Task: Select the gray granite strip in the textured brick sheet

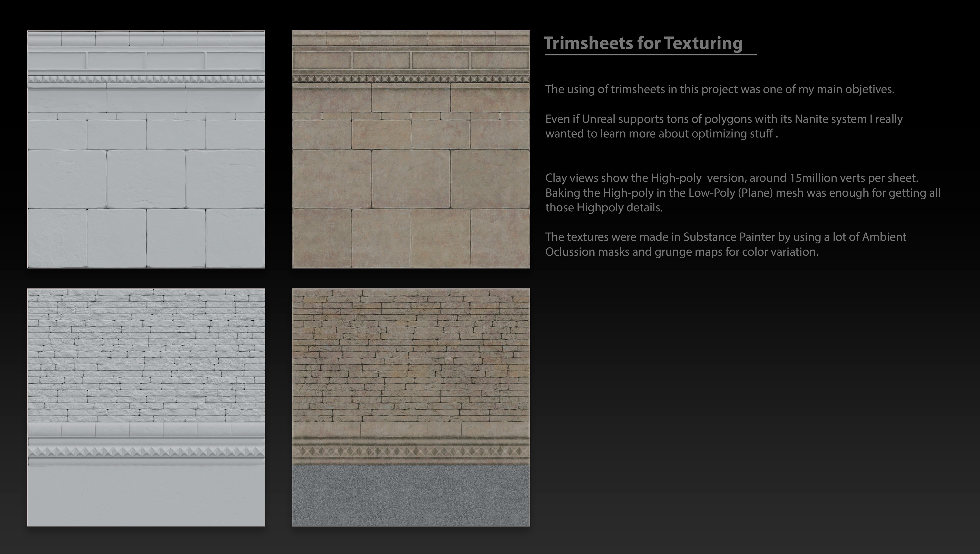Action: pos(411,496)
